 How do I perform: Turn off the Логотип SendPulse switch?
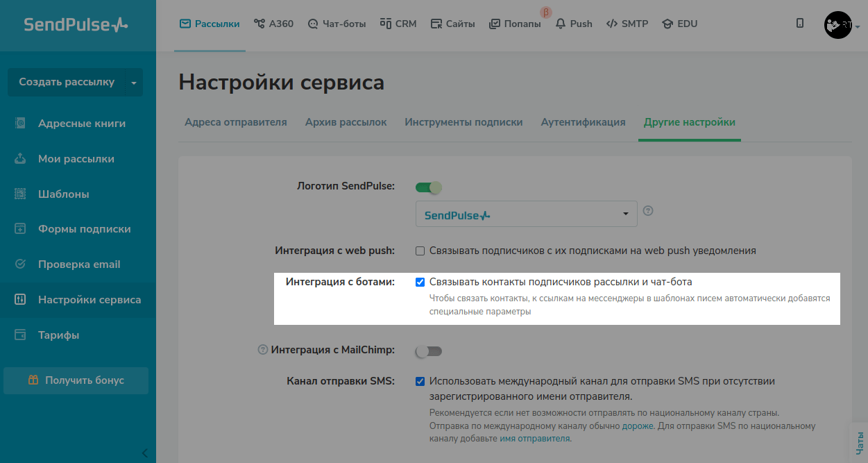428,187
